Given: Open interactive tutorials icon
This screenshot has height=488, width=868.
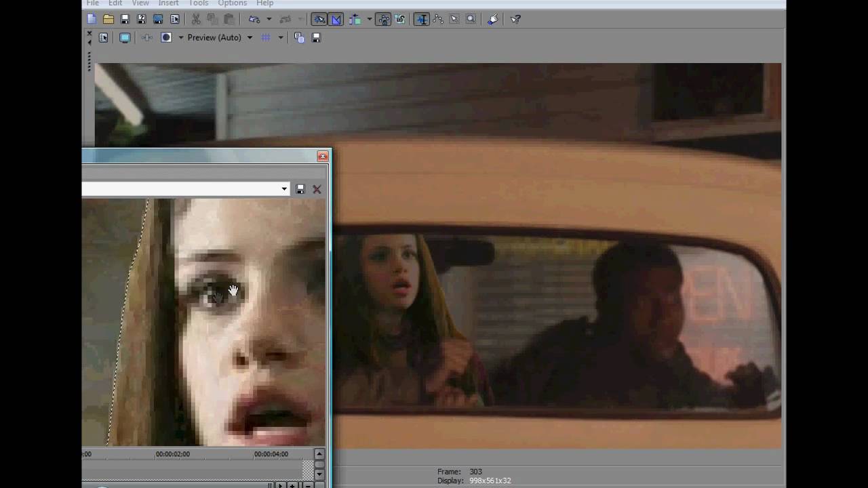Looking at the screenshot, I should (x=493, y=19).
